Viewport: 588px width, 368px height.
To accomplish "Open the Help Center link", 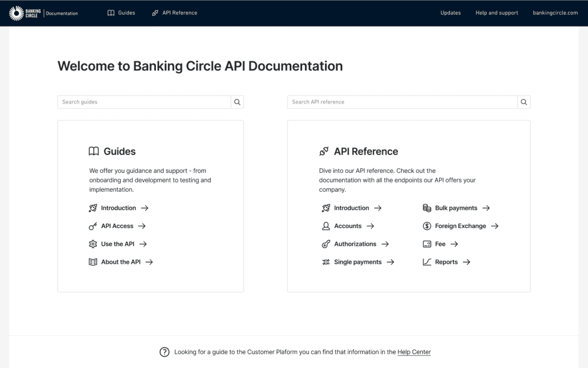I will (x=414, y=352).
